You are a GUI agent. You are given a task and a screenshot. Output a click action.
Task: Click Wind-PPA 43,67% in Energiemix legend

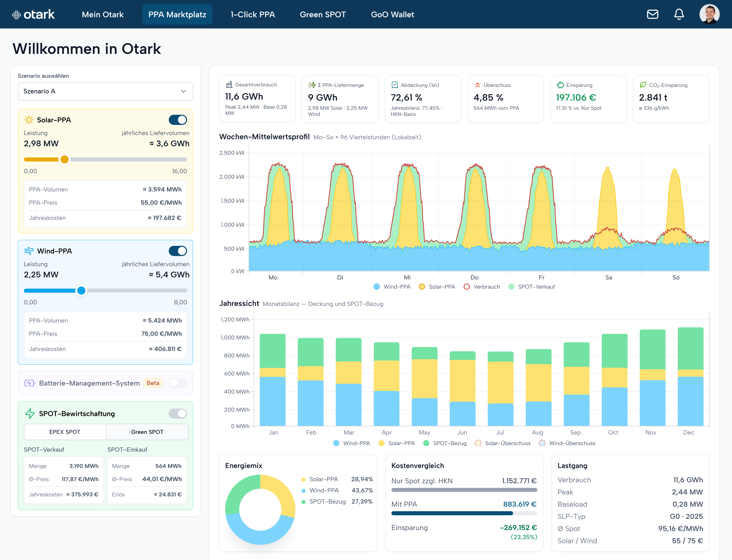[337, 490]
